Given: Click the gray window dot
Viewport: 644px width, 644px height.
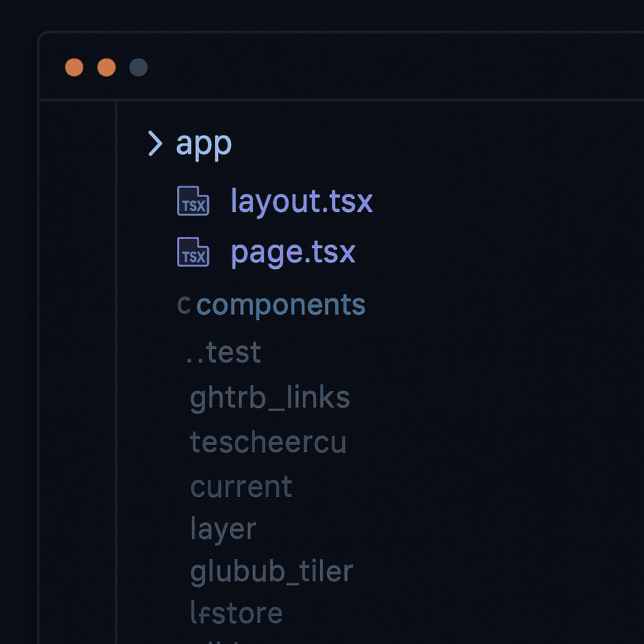Looking at the screenshot, I should [138, 67].
